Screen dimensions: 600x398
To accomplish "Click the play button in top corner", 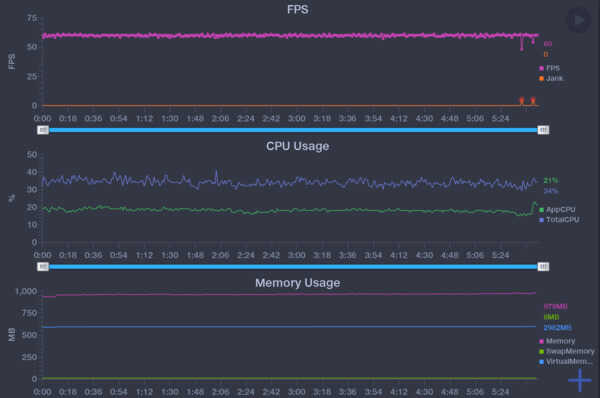I will pos(579,20).
